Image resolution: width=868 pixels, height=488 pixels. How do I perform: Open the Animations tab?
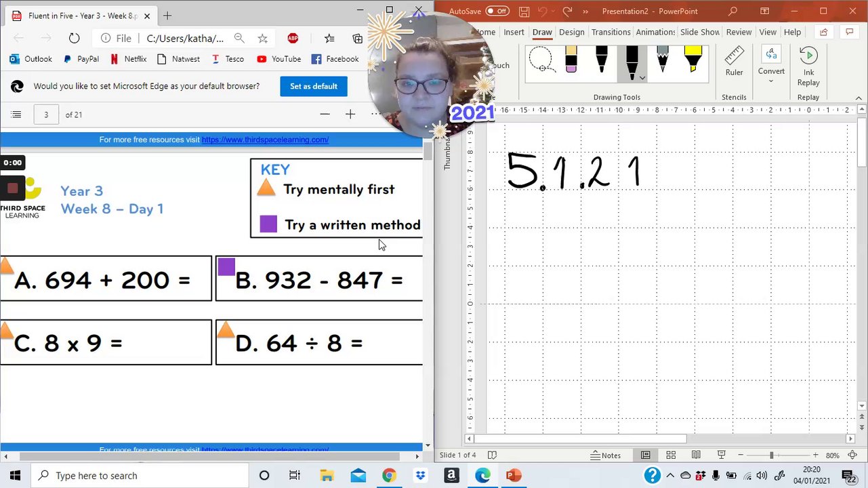click(x=655, y=32)
